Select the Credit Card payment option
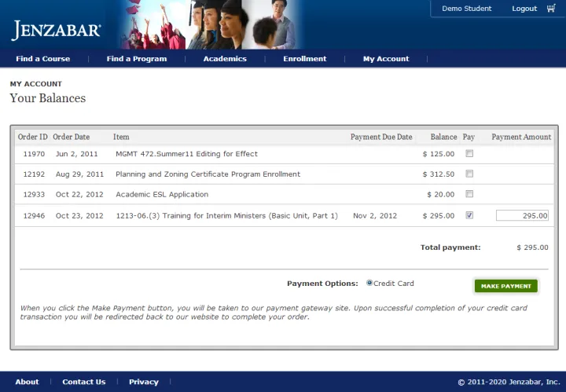The width and height of the screenshot is (566, 392). (x=369, y=283)
